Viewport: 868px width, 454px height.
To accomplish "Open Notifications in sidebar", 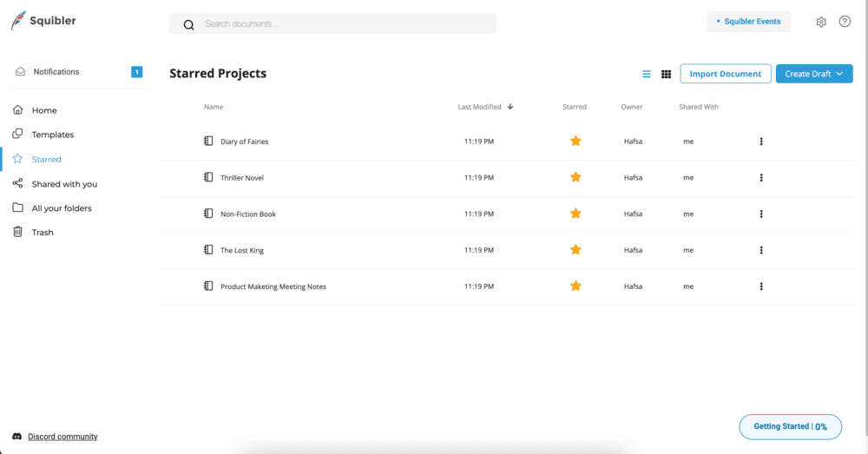I will (56, 71).
